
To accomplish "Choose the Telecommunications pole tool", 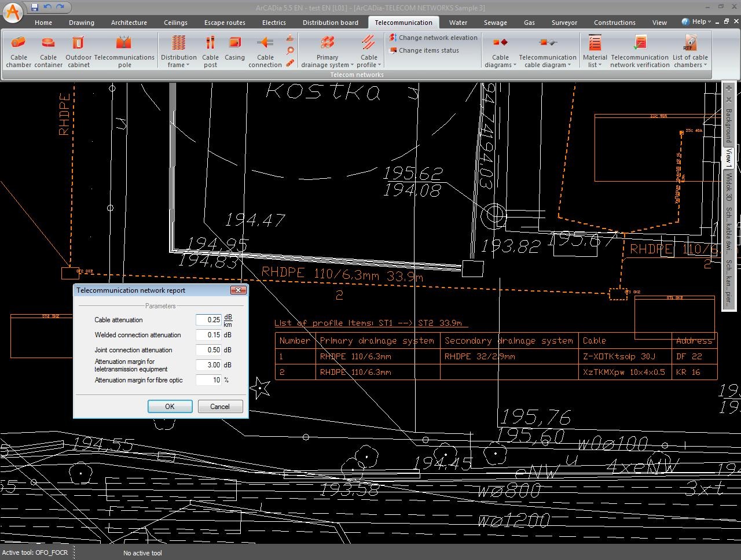I will tap(124, 43).
